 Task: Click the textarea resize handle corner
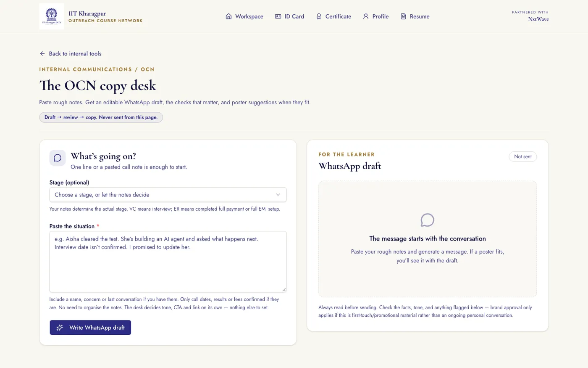pyautogui.click(x=284, y=289)
